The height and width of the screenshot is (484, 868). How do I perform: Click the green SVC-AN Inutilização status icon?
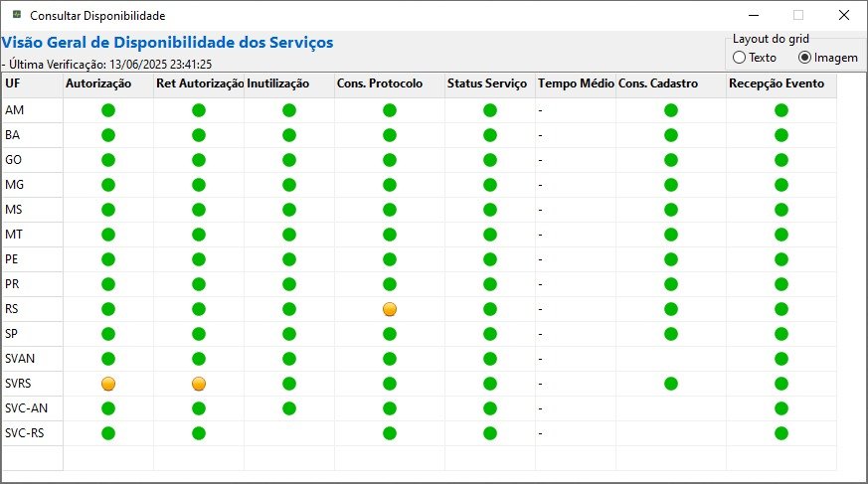point(289,408)
